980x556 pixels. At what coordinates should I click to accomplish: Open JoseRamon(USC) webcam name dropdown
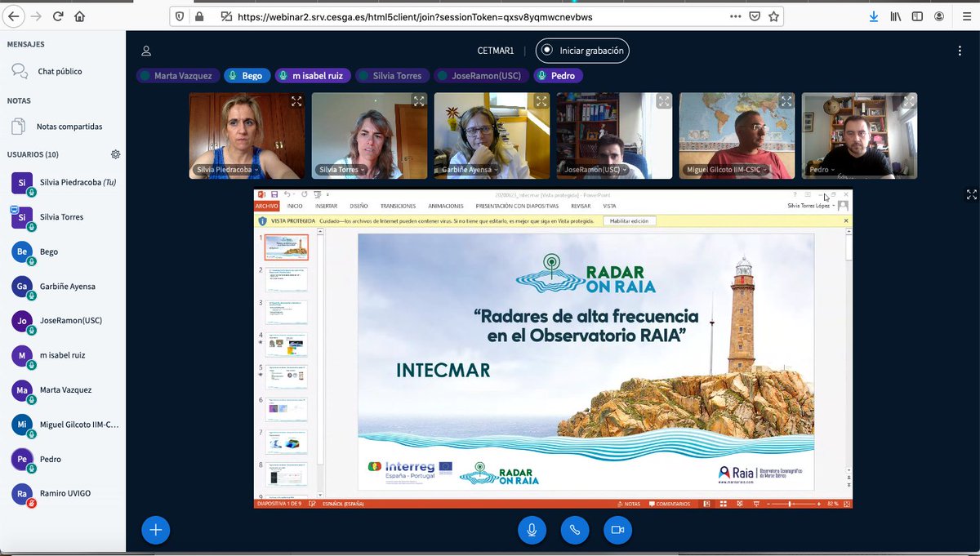click(x=594, y=170)
